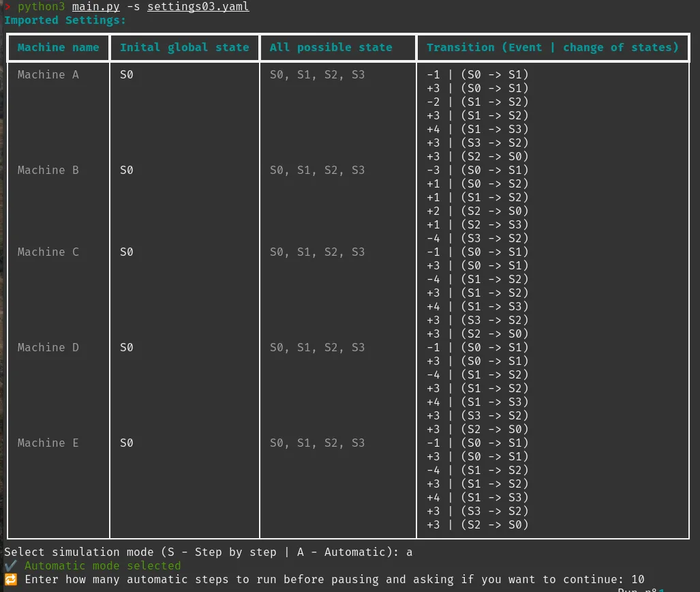The height and width of the screenshot is (592, 700).
Task: Click the Automatic mode selected message
Action: (102, 565)
